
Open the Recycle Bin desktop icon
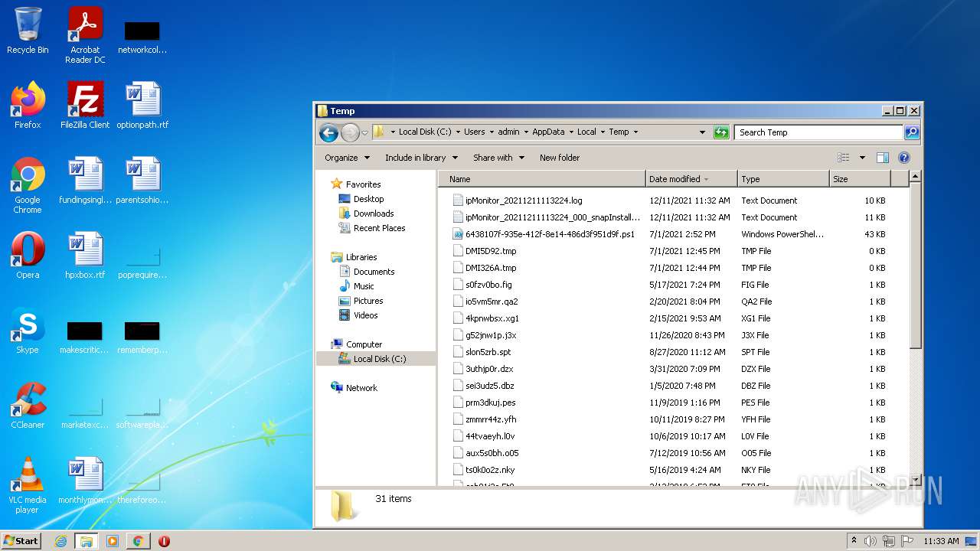pyautogui.click(x=28, y=31)
